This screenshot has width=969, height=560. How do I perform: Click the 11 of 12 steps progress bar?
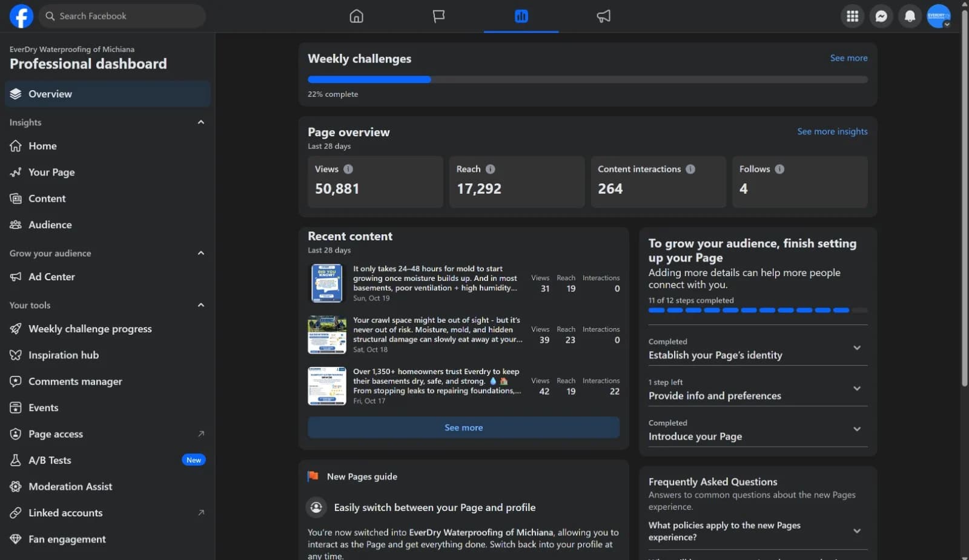(758, 310)
